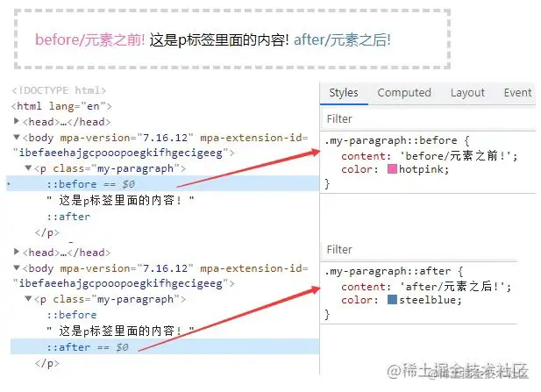The image size is (541, 392).
Task: Click the content value 'before/元素之前!'
Action: tap(455, 156)
